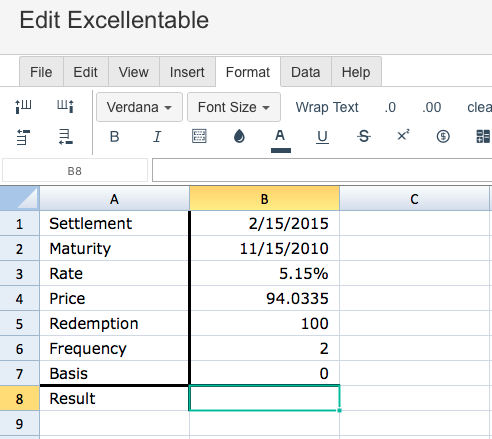Open the font color A picker
The width and height of the screenshot is (492, 439).
281,140
